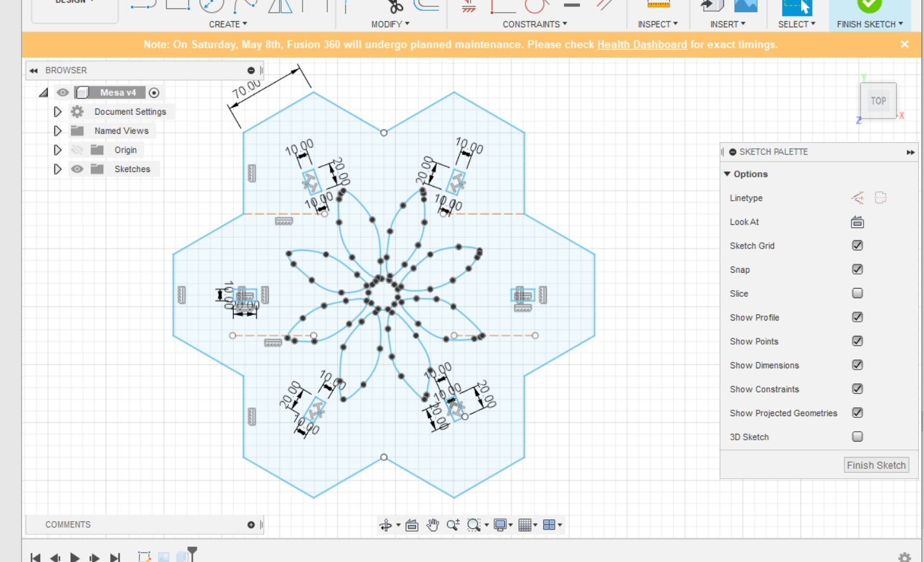
Task: Click the Browser panel options dot
Action: point(251,70)
